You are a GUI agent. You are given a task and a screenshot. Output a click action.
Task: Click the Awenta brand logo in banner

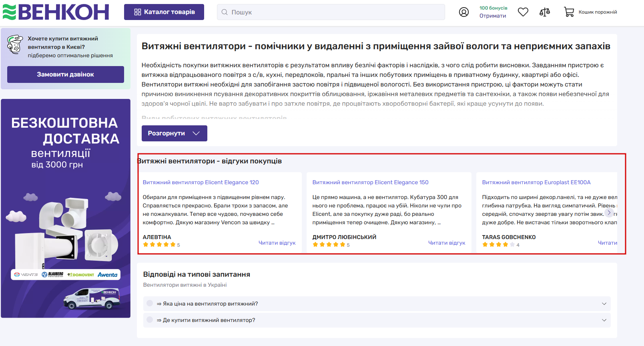(108, 275)
